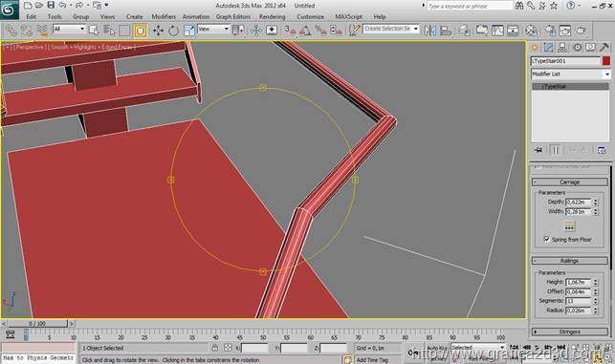Toggle Angle Snap
615x364 pixels.
click(x=305, y=31)
